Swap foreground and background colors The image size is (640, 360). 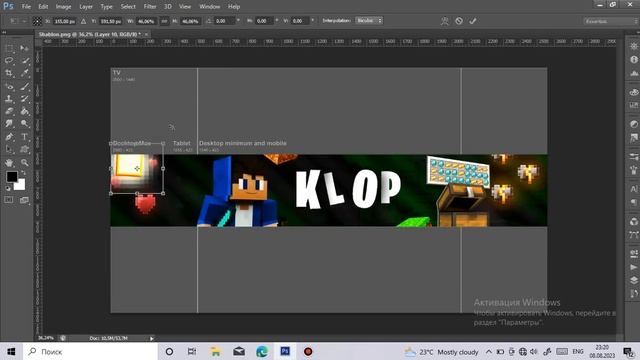23,173
